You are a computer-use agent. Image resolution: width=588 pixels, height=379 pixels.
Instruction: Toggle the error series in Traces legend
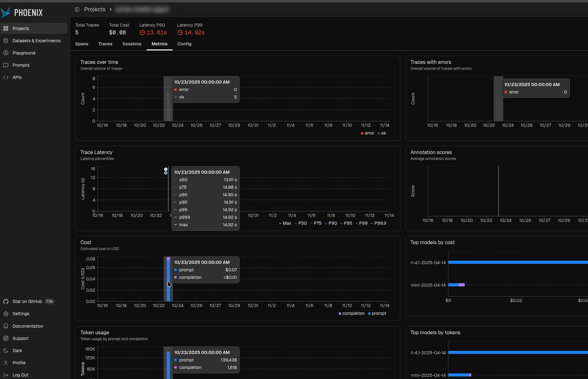(x=367, y=133)
